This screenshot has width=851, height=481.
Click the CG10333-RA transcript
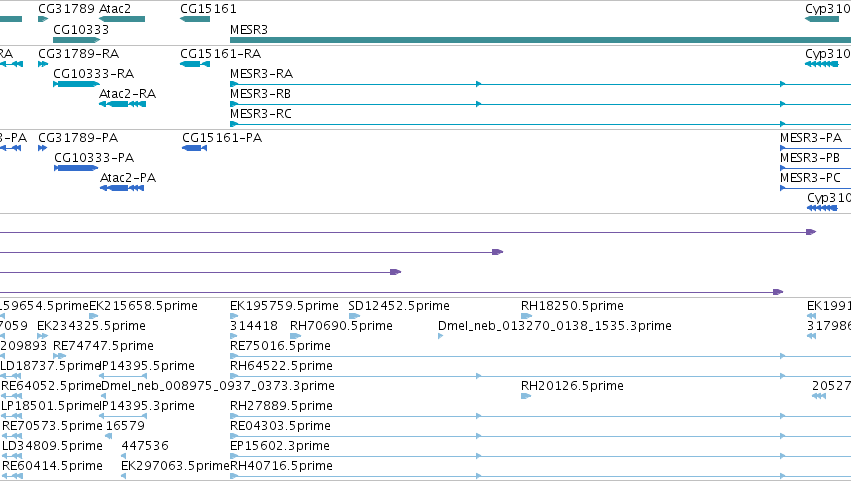(x=77, y=84)
